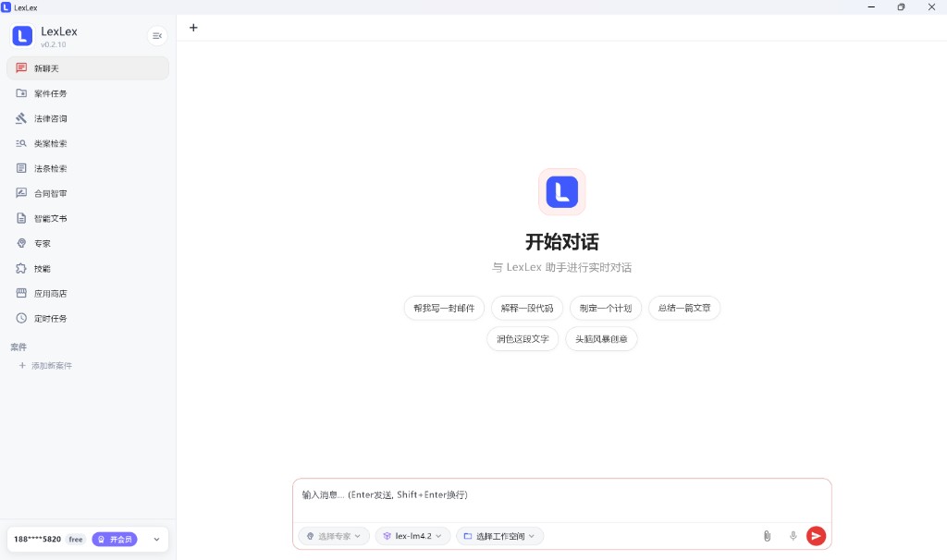Click the free plan badge
This screenshot has height=560, width=947.
[76, 540]
